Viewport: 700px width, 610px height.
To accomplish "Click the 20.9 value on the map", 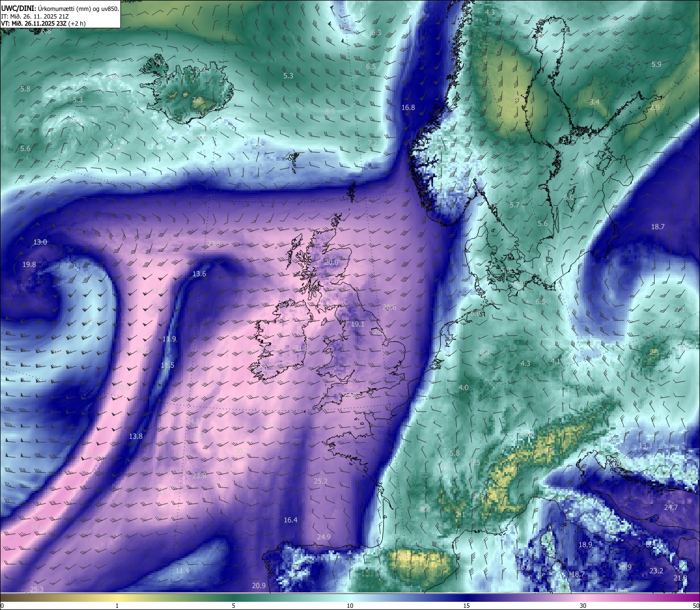I will [259, 585].
